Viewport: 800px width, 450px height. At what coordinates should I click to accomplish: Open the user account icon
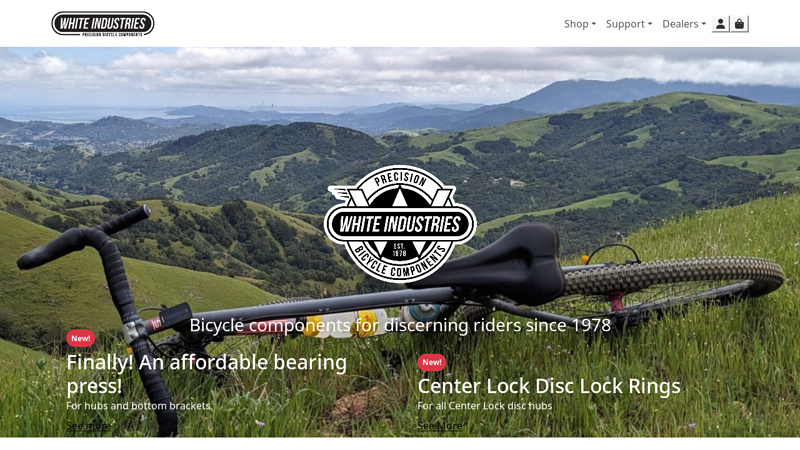coord(720,24)
